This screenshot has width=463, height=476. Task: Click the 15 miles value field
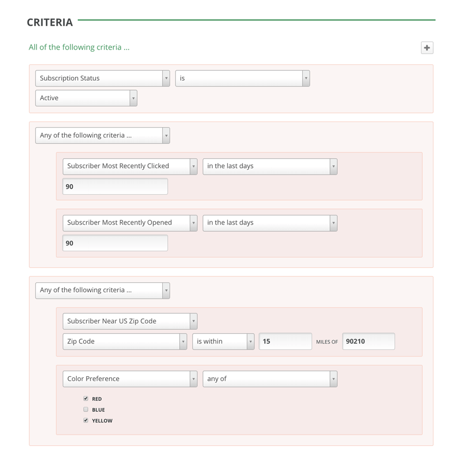pyautogui.click(x=285, y=341)
